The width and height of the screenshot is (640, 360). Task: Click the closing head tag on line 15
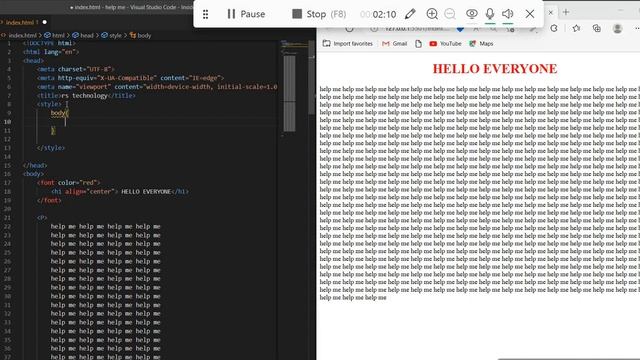pyautogui.click(x=35, y=165)
